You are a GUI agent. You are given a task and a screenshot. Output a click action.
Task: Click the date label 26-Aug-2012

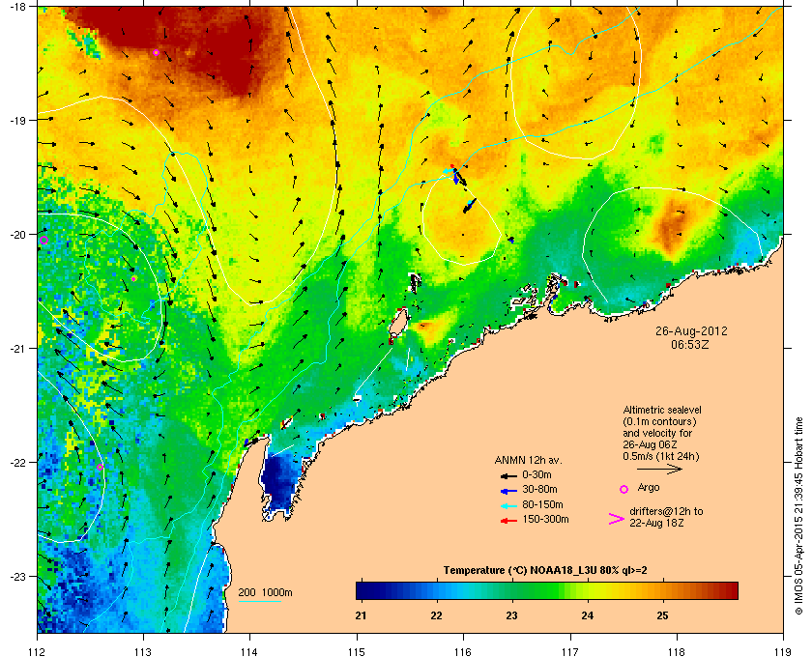coord(691,330)
